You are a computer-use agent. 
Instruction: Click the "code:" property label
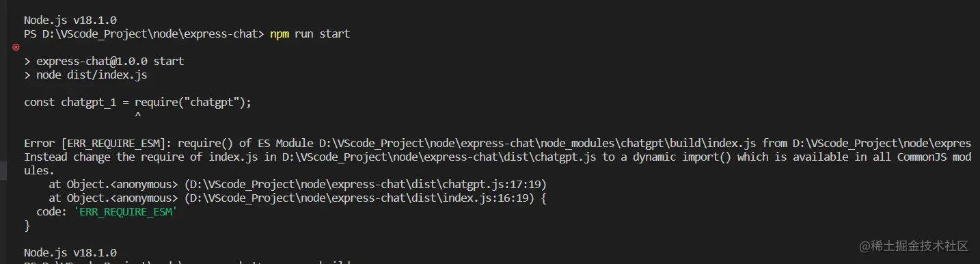[x=52, y=212]
